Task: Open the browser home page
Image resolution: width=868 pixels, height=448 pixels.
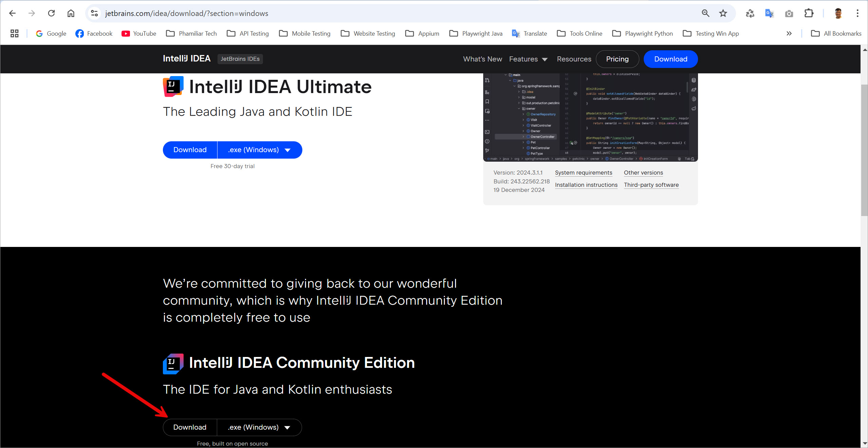Action: tap(71, 13)
